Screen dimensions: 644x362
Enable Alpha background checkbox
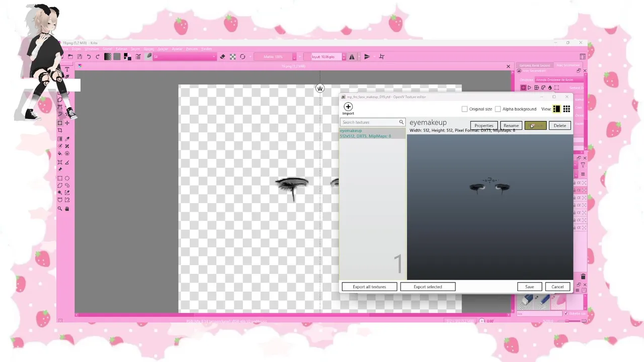point(498,109)
